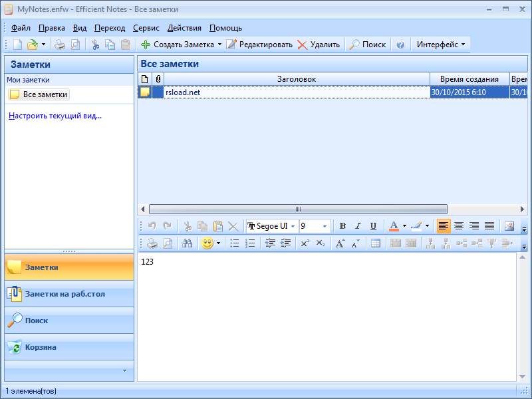Click the editor toolbar printer icon
Screen dimensions: 532x399
click(x=152, y=243)
